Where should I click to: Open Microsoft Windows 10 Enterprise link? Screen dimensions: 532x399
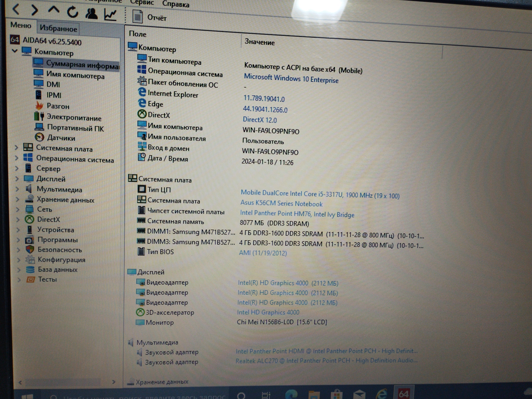point(291,79)
